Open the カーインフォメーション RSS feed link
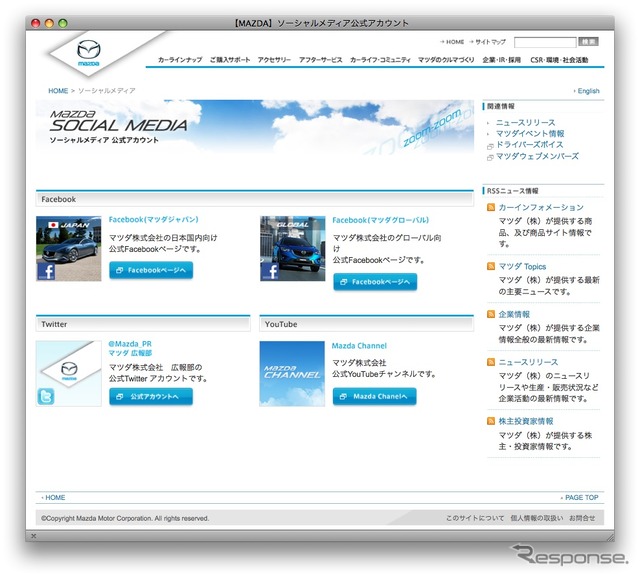Screen dimensions: 640x577 (541, 207)
